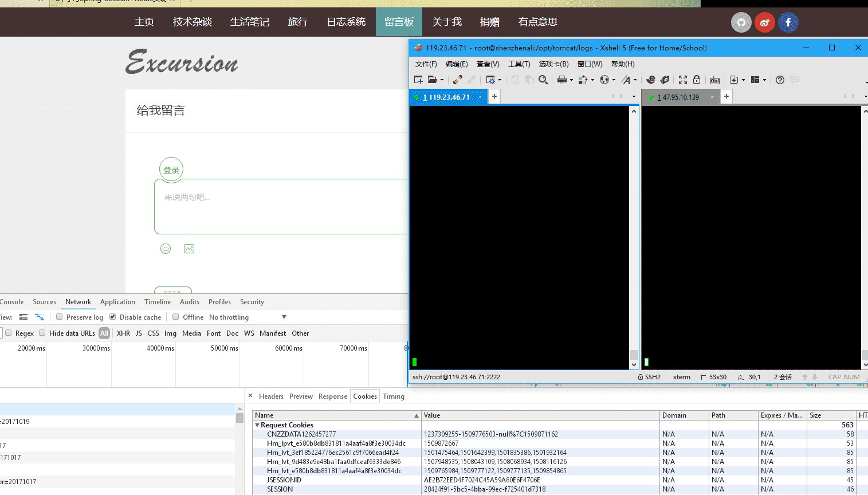Collapse the Request Cookies tree row
The image size is (868, 495).
coord(257,425)
